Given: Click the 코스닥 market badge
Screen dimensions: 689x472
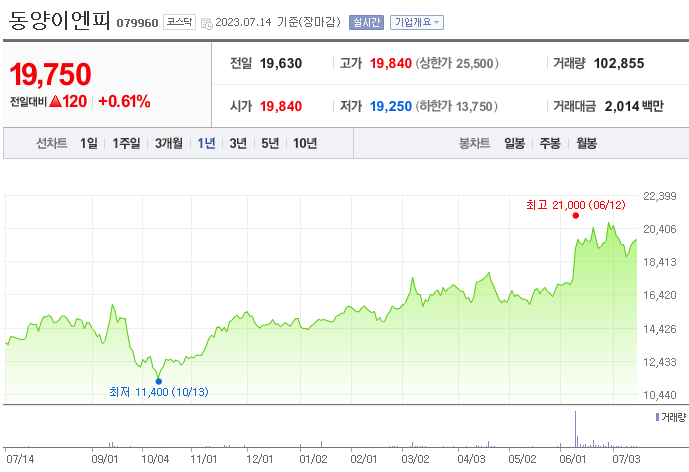Looking at the screenshot, I should (179, 22).
